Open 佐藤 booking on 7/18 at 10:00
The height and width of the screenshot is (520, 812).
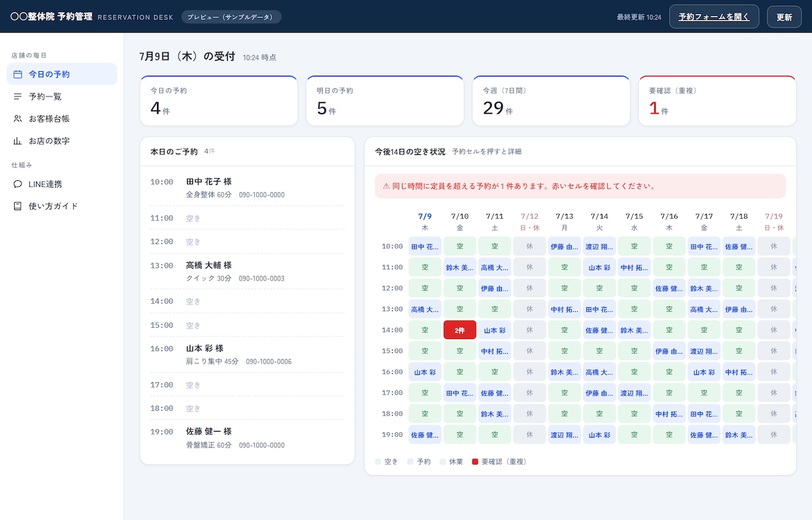coord(739,246)
